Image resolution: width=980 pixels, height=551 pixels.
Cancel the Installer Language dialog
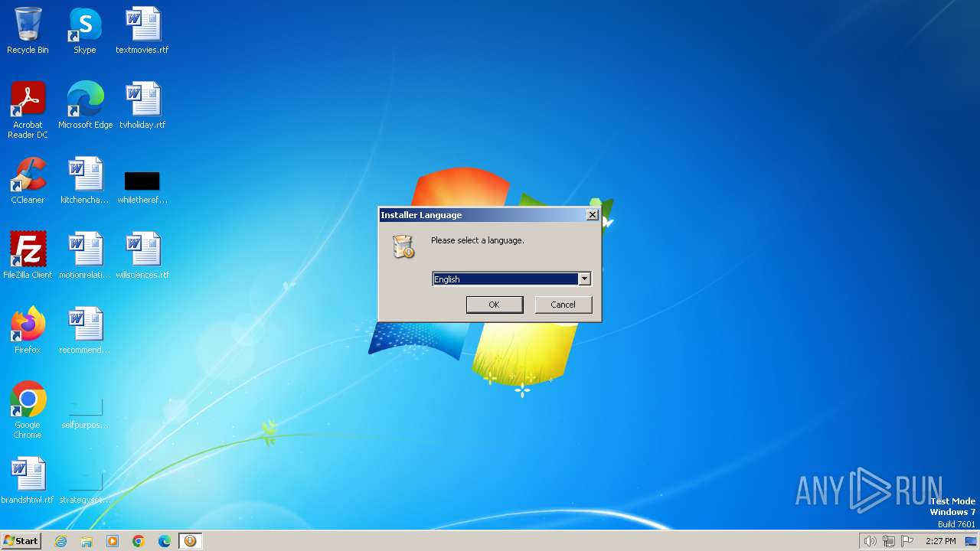point(563,305)
